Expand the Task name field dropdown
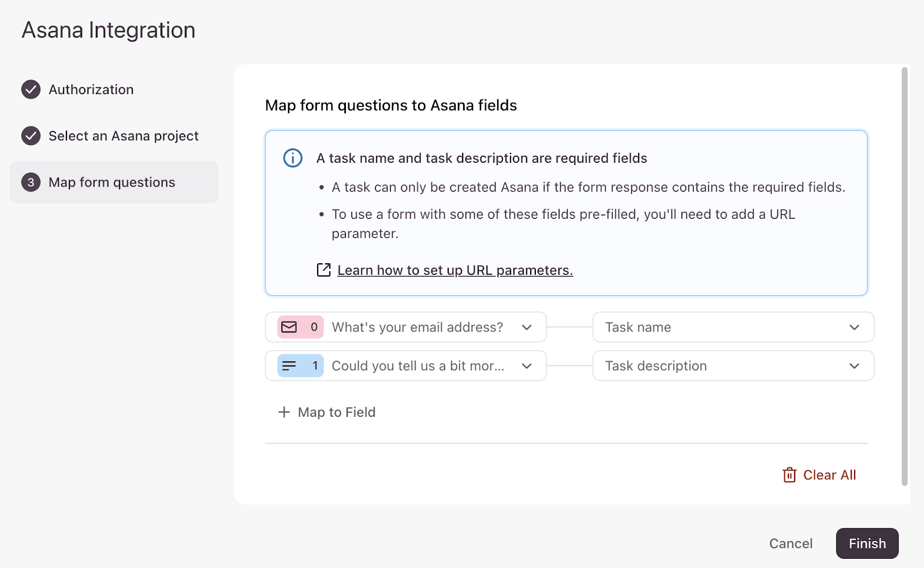The image size is (924, 568). pos(854,327)
